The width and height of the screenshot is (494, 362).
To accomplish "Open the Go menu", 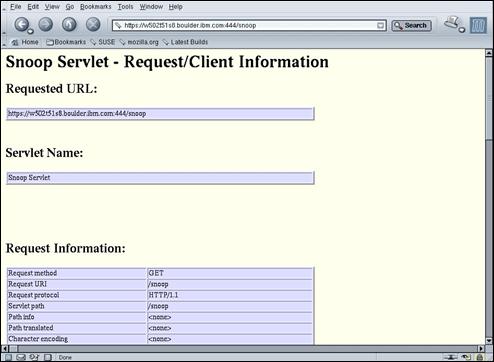I will (x=70, y=7).
